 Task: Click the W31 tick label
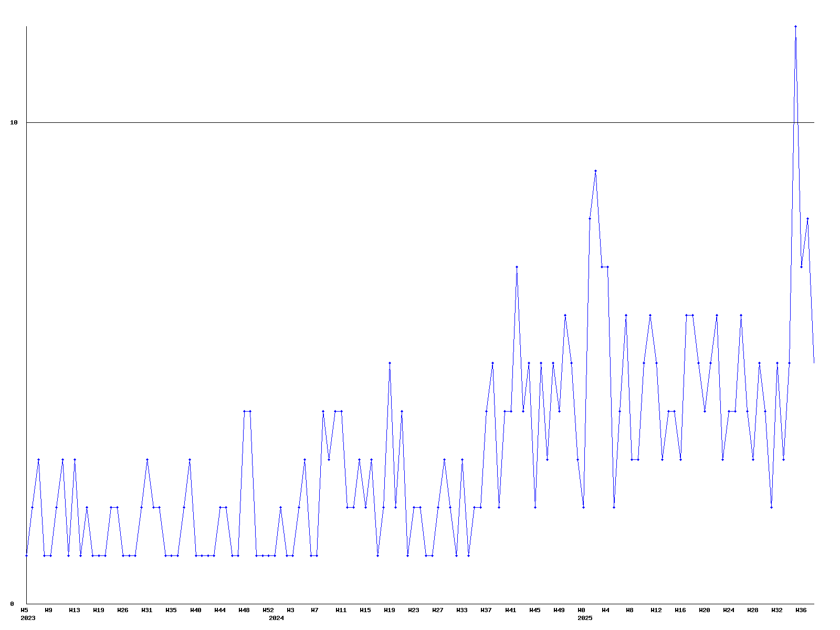(x=147, y=610)
